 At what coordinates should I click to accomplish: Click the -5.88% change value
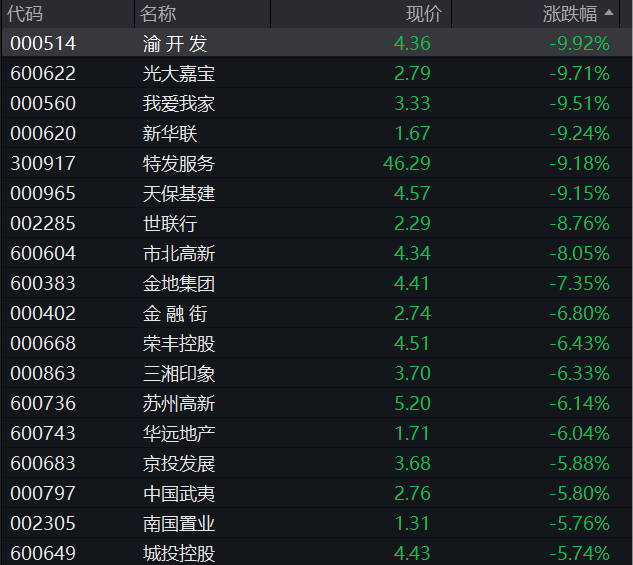580,463
